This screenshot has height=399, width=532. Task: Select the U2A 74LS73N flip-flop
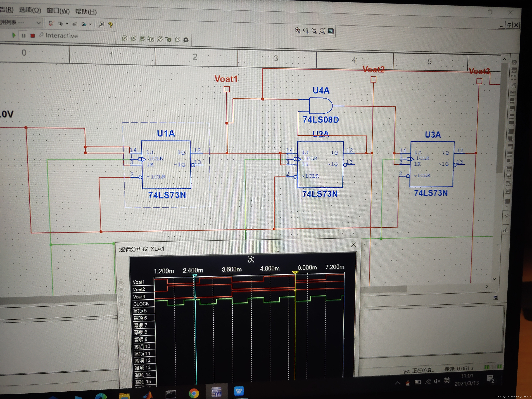(x=320, y=165)
